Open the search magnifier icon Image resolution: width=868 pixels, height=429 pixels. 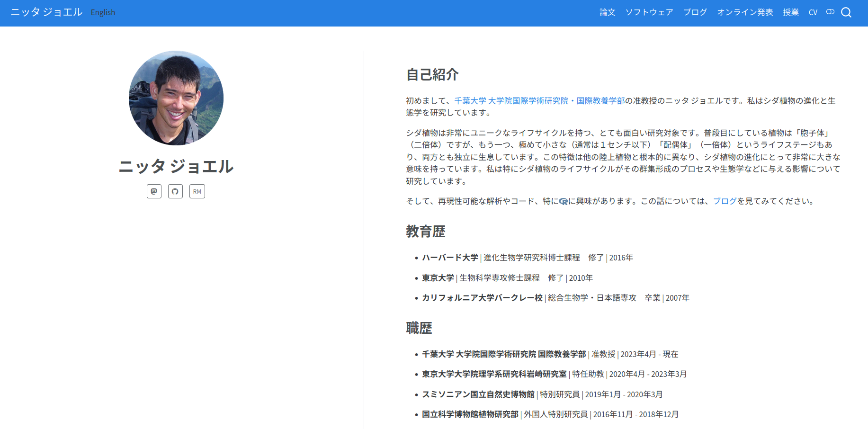[x=846, y=12]
